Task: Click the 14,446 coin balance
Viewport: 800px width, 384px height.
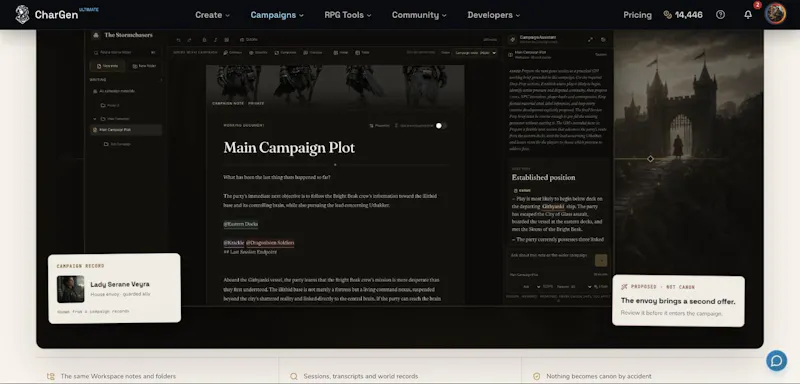Action: tap(683, 15)
